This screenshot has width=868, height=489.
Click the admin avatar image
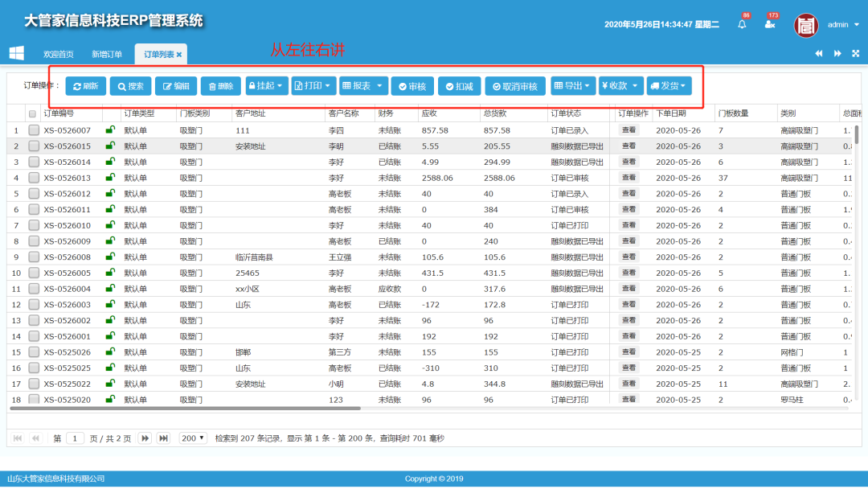[806, 25]
